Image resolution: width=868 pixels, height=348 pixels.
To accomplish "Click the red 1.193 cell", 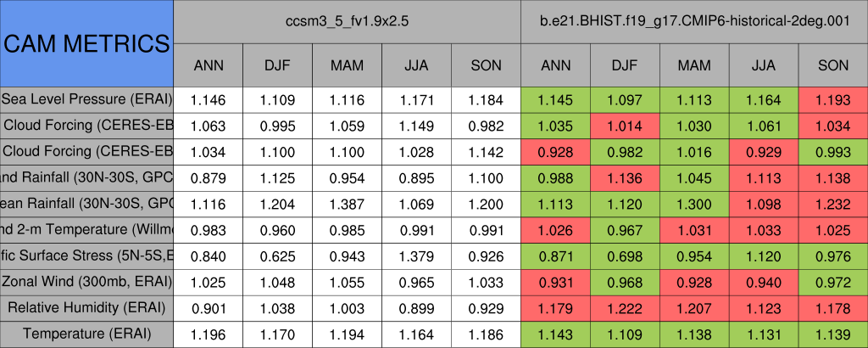I will coord(833,100).
